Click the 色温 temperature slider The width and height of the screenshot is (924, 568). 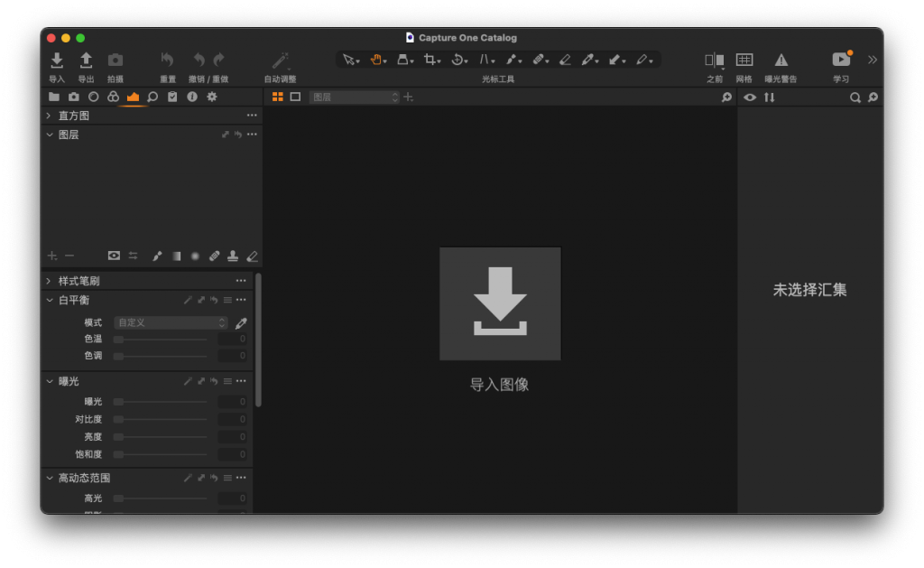(x=161, y=340)
